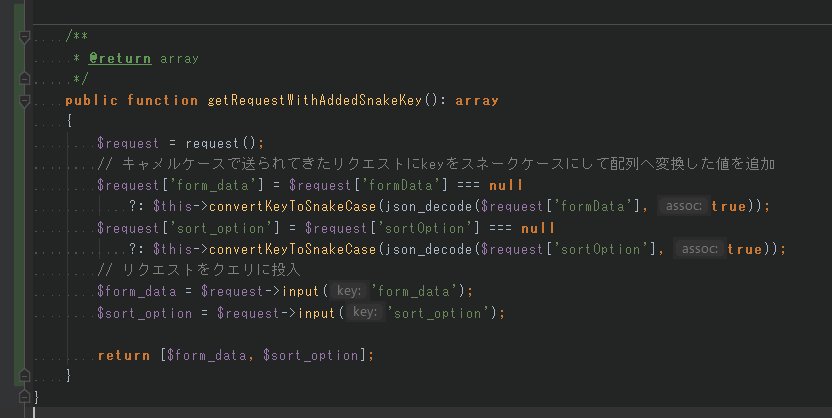This screenshot has height=418, width=832.
Task: Click the fold marker at docblock end
Action: tap(22, 79)
